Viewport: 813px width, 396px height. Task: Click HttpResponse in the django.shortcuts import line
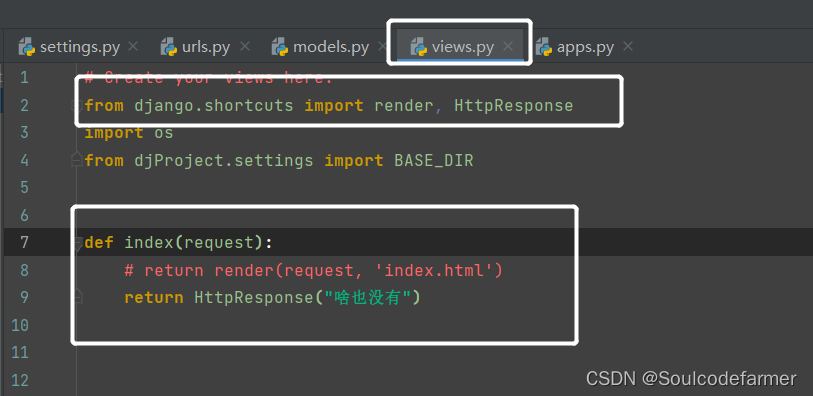513,106
